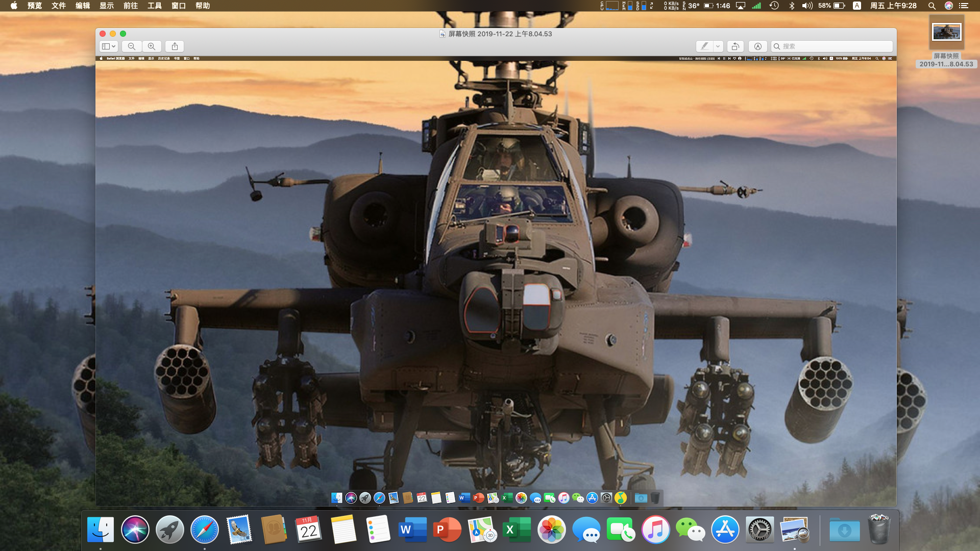Image resolution: width=980 pixels, height=551 pixels.
Task: Open Notification Center list icon
Action: (x=964, y=6)
